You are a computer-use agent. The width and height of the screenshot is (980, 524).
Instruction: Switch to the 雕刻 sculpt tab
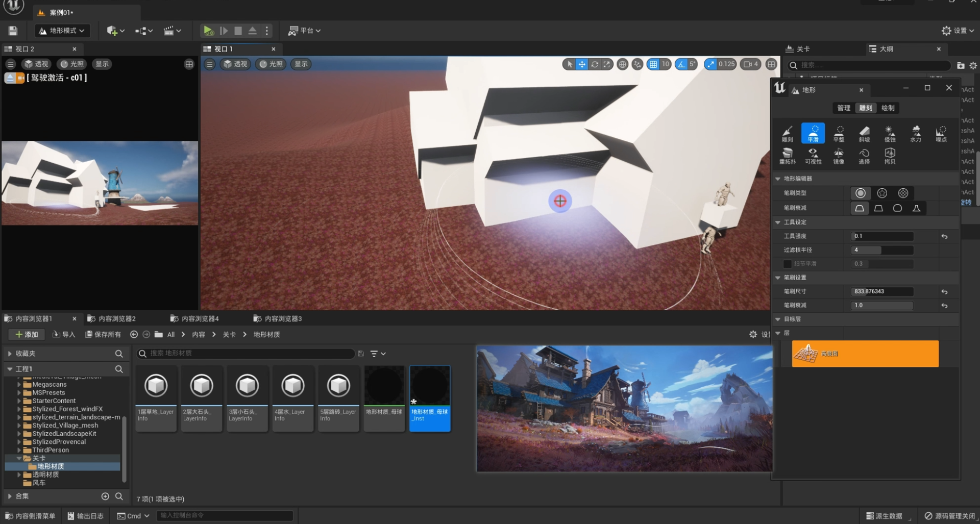866,108
